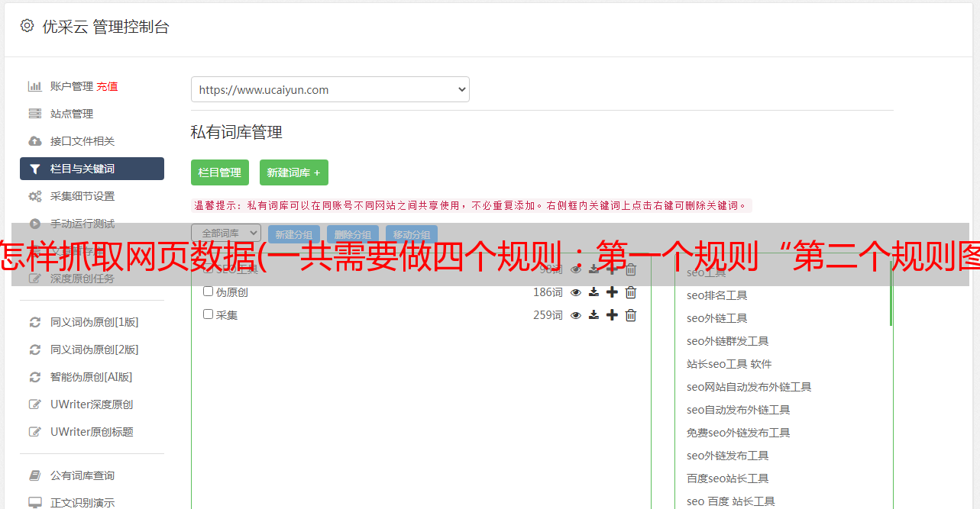Open 接口文件相关 sidebar item

click(82, 141)
